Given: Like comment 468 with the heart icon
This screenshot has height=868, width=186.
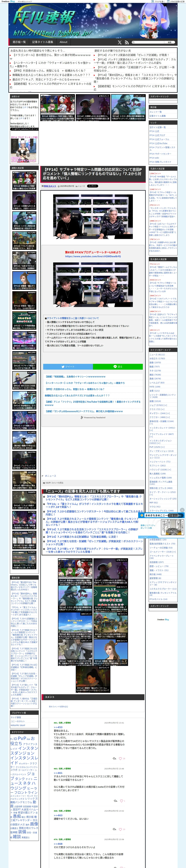Looking at the screenshot, I should click(120, 829).
